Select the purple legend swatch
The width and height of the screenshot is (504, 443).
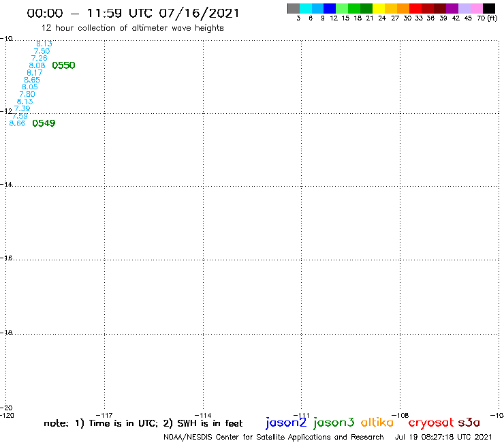tap(452, 8)
